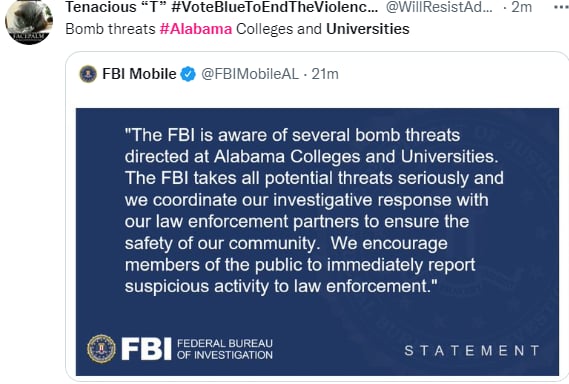Click the small FBI Mobile account avatar

pyautogui.click(x=88, y=74)
